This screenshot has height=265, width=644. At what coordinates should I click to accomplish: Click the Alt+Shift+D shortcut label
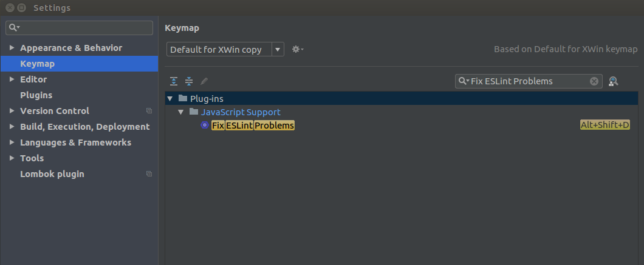click(x=605, y=126)
